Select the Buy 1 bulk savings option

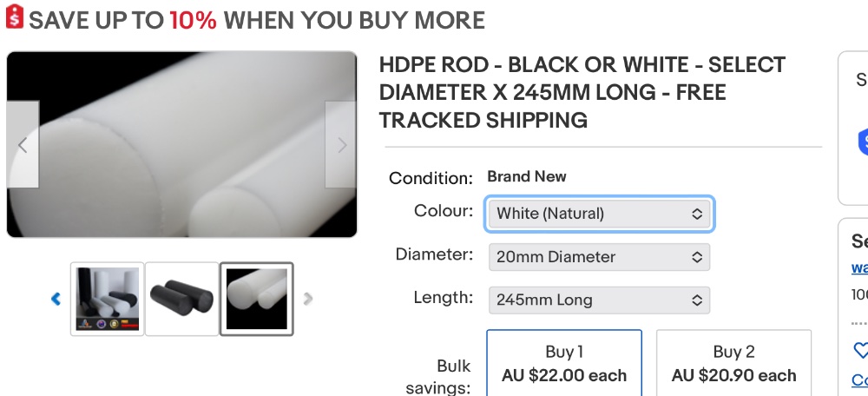click(564, 364)
